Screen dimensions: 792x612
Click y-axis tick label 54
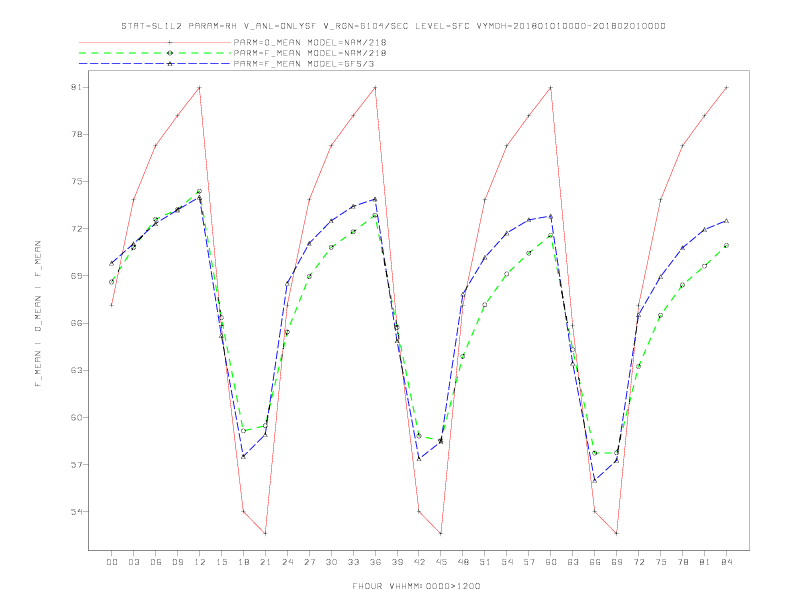[x=76, y=512]
